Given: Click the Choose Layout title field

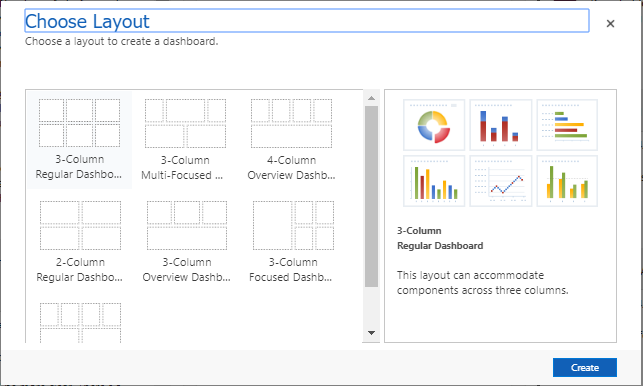Looking at the screenshot, I should click(x=307, y=21).
